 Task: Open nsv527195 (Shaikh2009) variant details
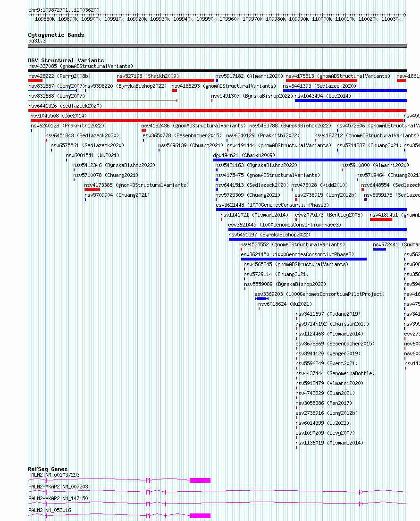click(148, 76)
